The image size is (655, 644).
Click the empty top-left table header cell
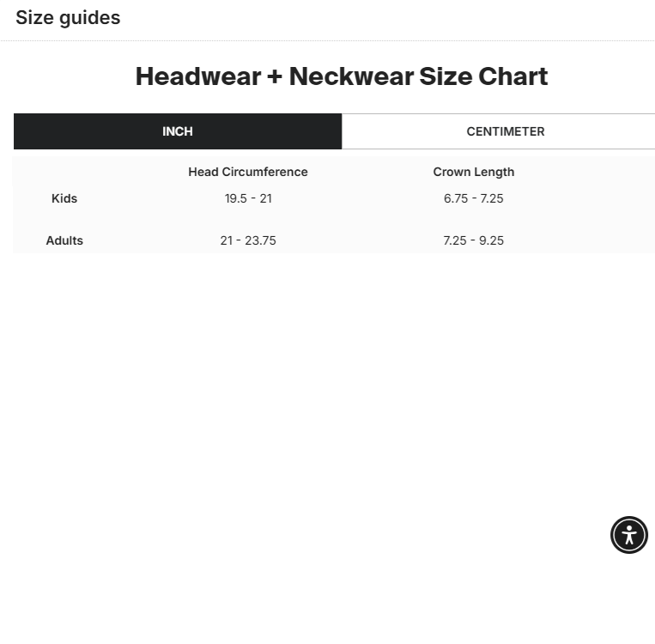point(64,172)
